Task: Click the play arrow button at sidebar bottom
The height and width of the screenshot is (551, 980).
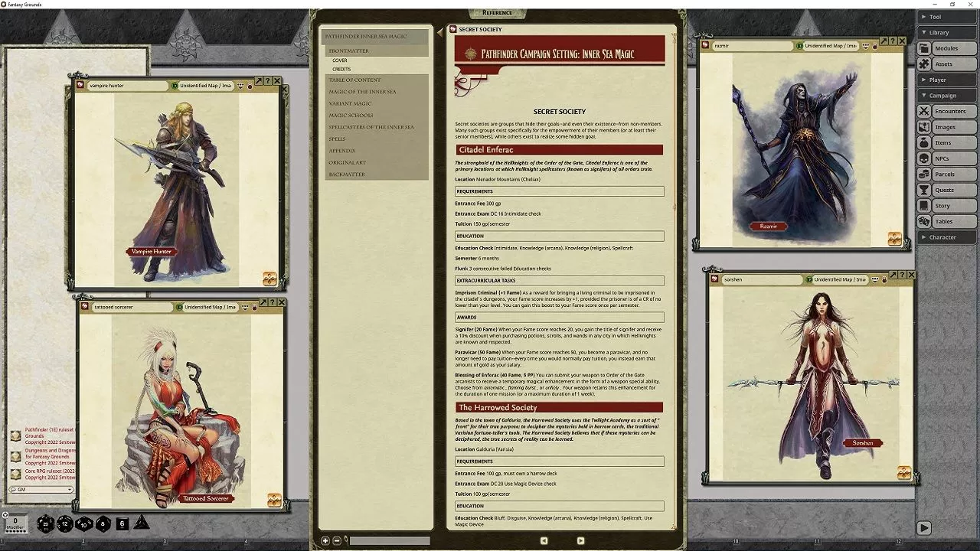Action: [x=924, y=528]
